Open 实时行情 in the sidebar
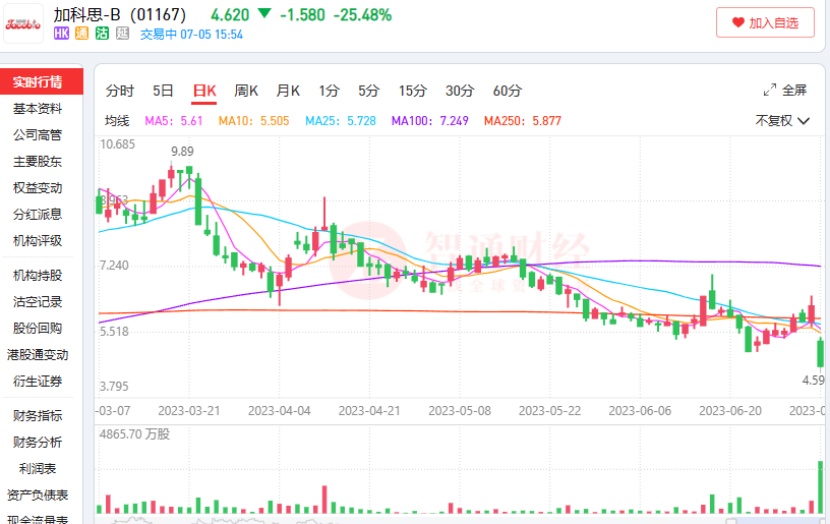 coord(41,82)
